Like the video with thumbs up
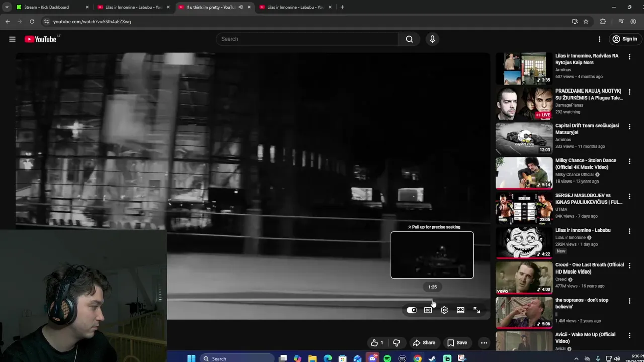The width and height of the screenshot is (644, 362). tap(377, 343)
